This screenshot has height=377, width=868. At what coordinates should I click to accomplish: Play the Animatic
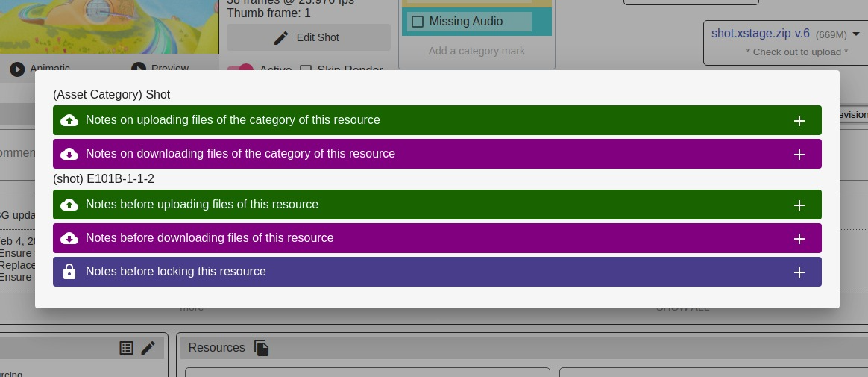click(x=18, y=69)
